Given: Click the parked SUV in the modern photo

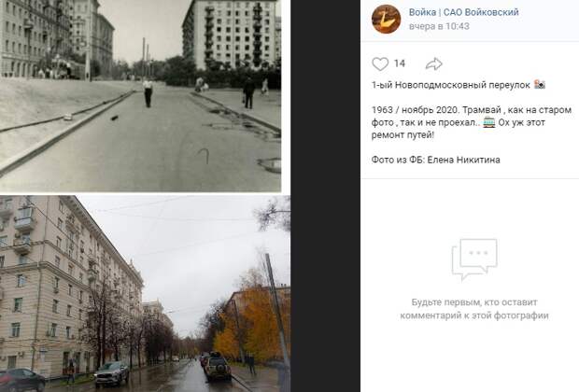Looking at the screenshot, I should [218, 368].
